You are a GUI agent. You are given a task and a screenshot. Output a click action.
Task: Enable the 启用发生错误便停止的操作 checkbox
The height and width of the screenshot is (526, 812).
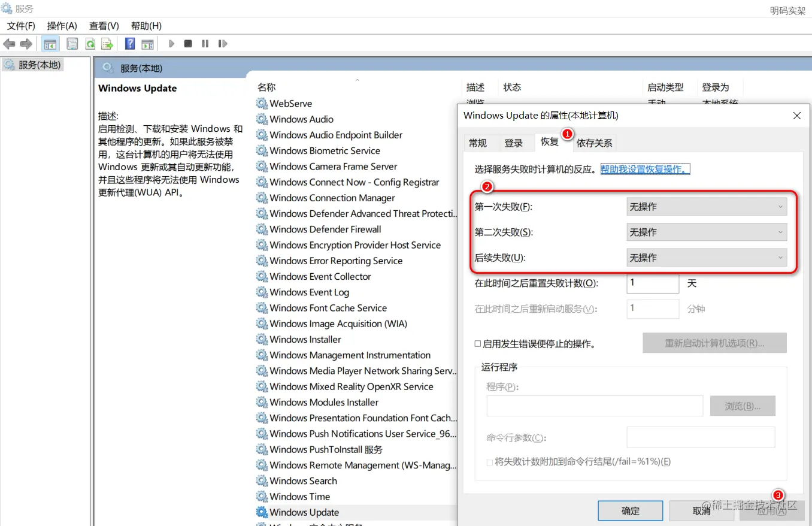[x=478, y=344]
